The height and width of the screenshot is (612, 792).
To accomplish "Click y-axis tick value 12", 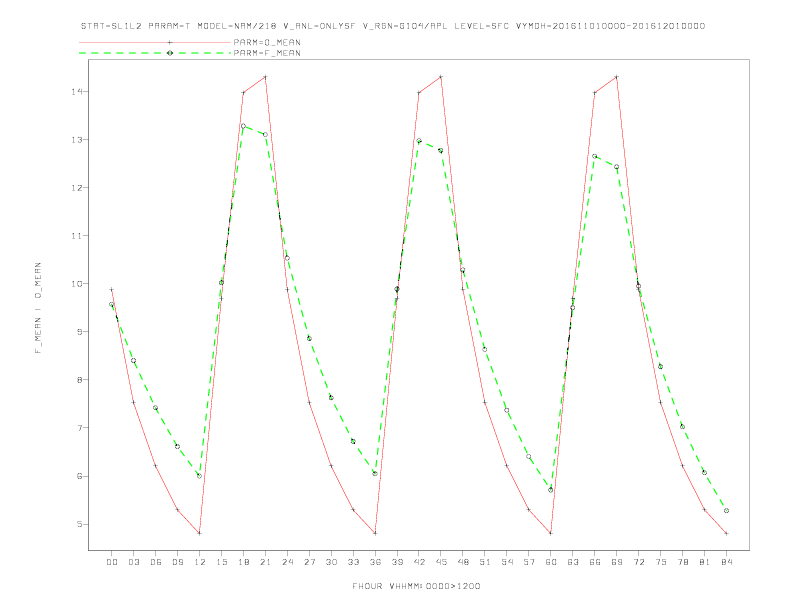I will coord(77,188).
